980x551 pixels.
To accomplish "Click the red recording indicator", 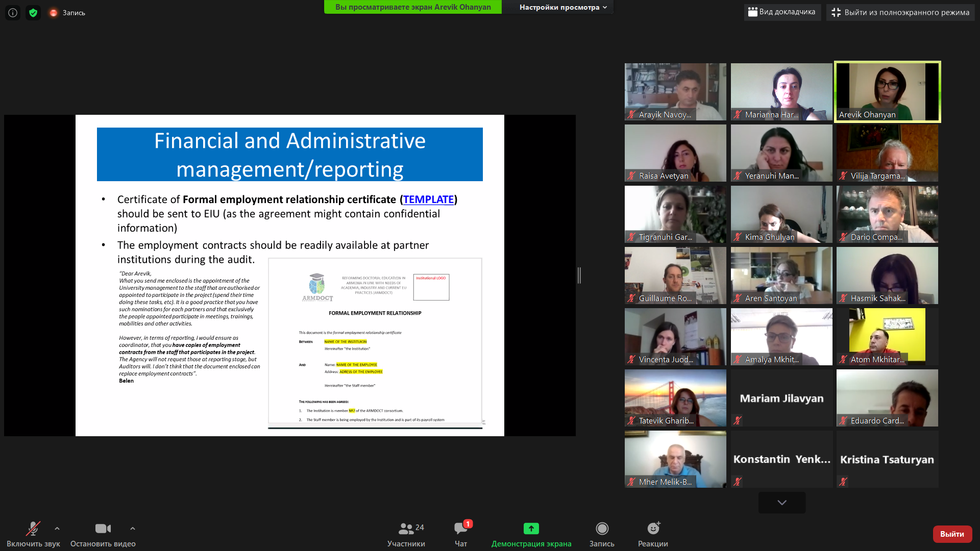I will coord(54,13).
